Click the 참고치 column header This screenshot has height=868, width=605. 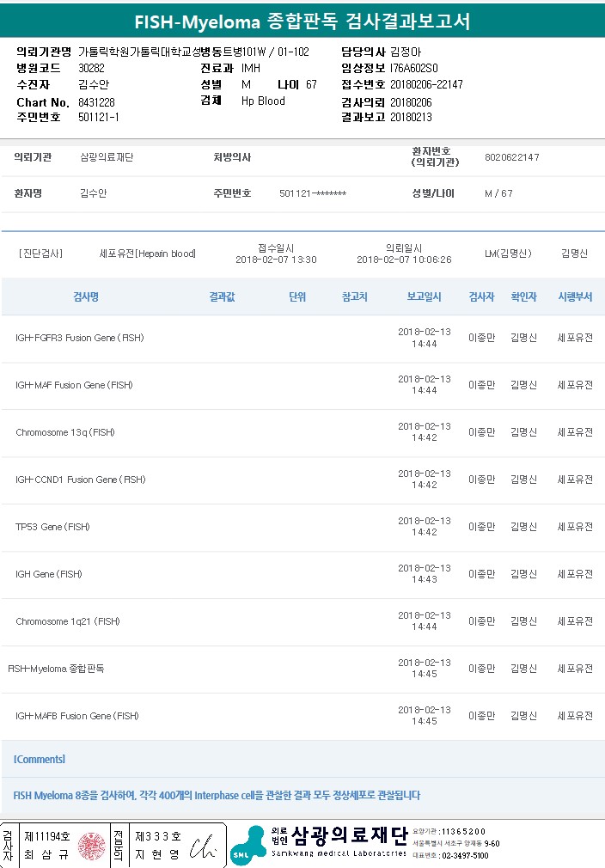pos(354,296)
